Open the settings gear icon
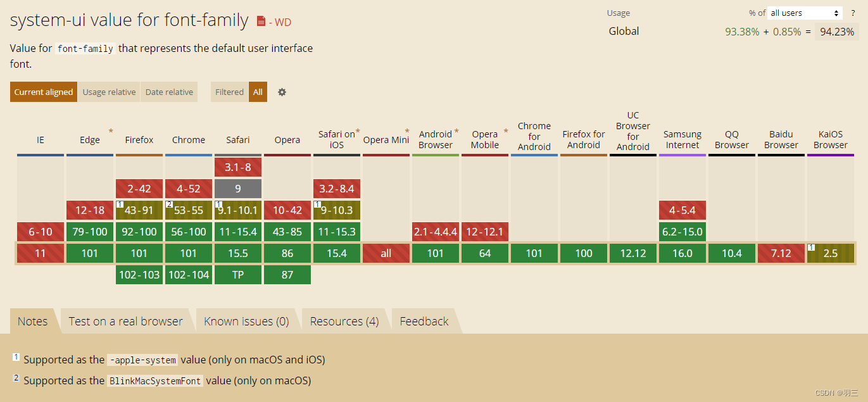868x402 pixels. coord(282,92)
